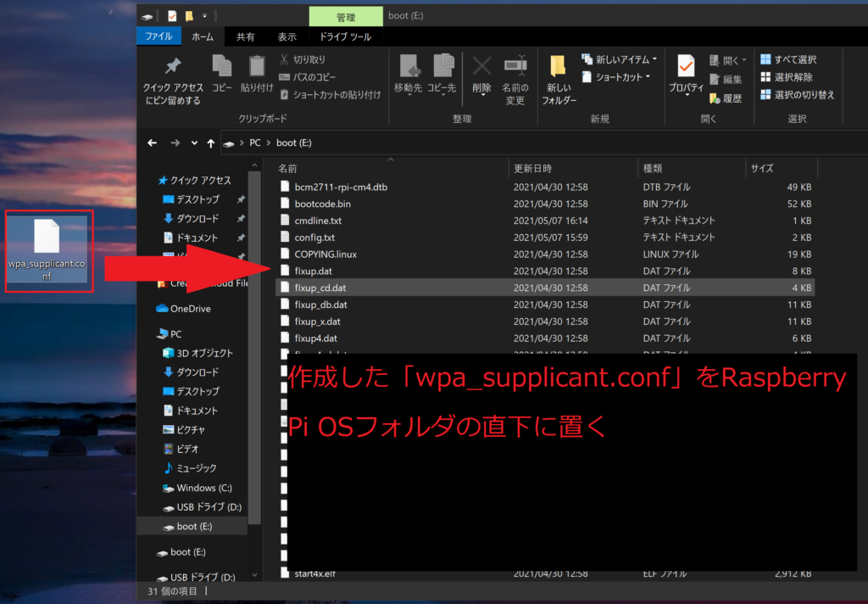Open pinned Desktop (デスクトップ) under Quick Access

pyautogui.click(x=192, y=199)
